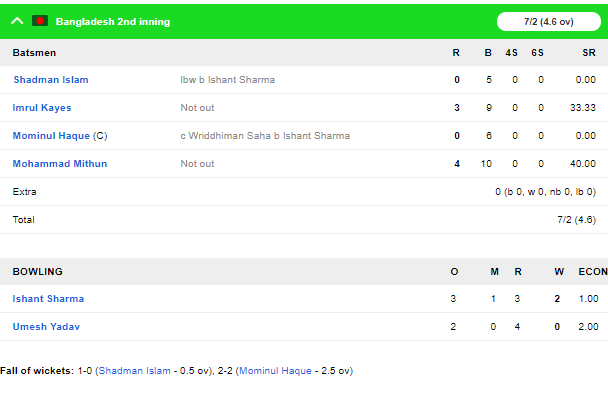The height and width of the screenshot is (397, 608).
Task: Open Ishant Sharma bowler profile
Action: click(x=48, y=299)
